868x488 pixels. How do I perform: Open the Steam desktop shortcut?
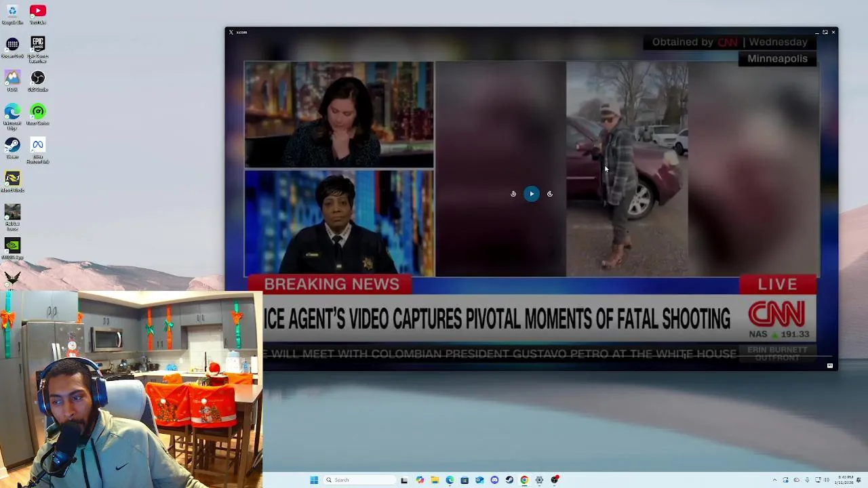(x=12, y=148)
